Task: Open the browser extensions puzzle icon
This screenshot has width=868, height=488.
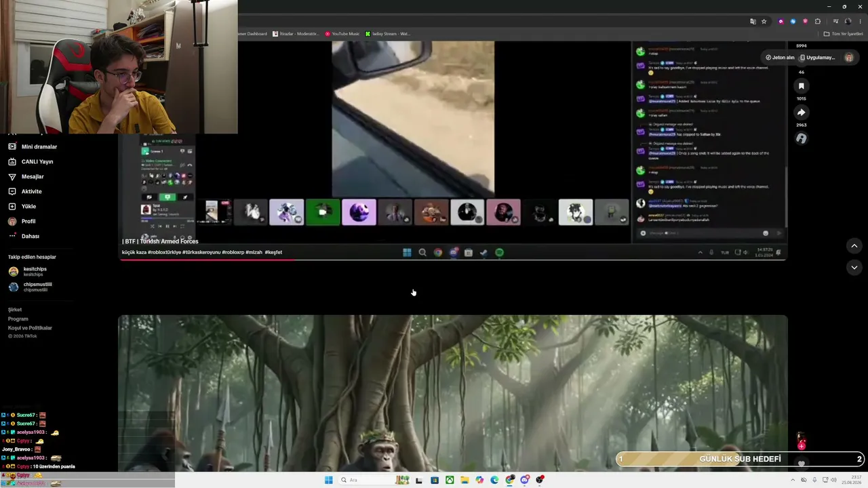Action: tap(818, 22)
